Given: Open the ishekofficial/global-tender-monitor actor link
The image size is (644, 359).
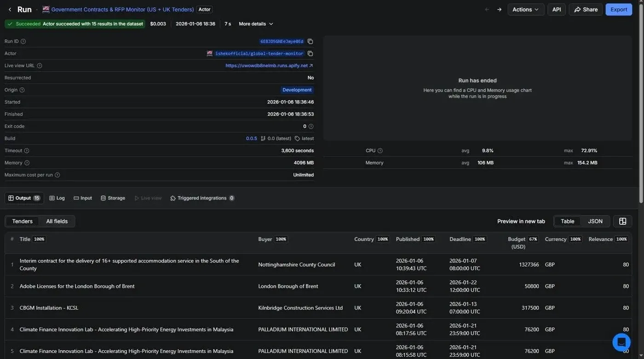Looking at the screenshot, I should point(259,53).
